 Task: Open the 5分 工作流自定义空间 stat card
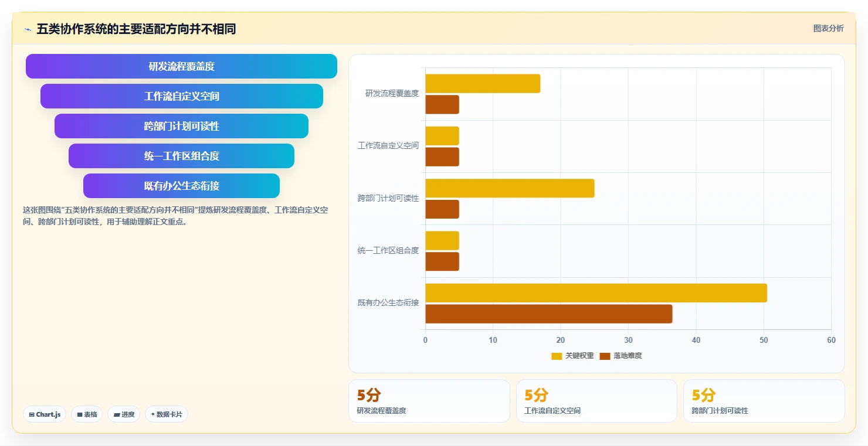tap(596, 401)
